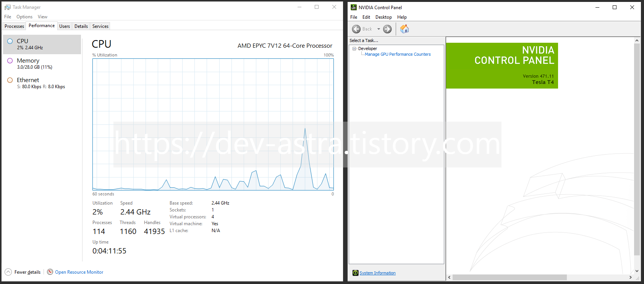Select CPU in the performance sidebar
Screen dimensions: 644x284
(42, 44)
